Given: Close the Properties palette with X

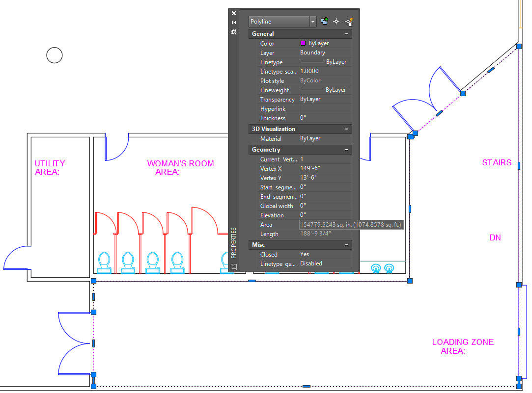Looking at the screenshot, I should click(234, 13).
